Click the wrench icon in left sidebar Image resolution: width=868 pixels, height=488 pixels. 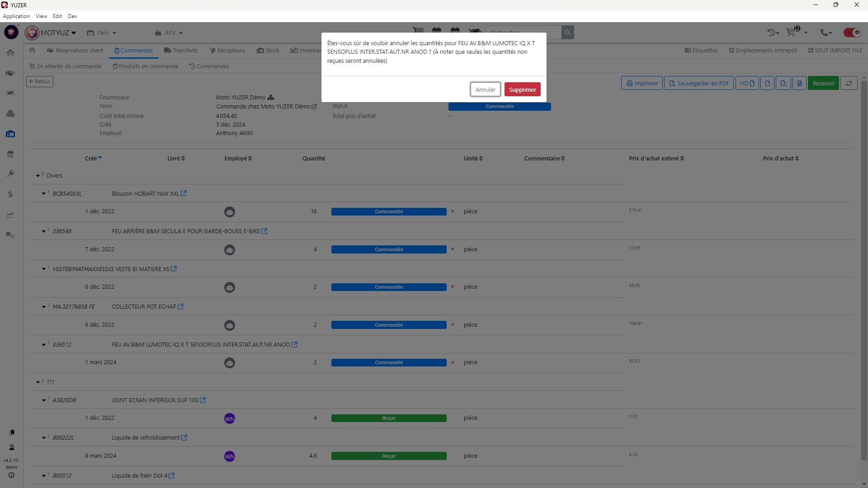click(x=10, y=174)
